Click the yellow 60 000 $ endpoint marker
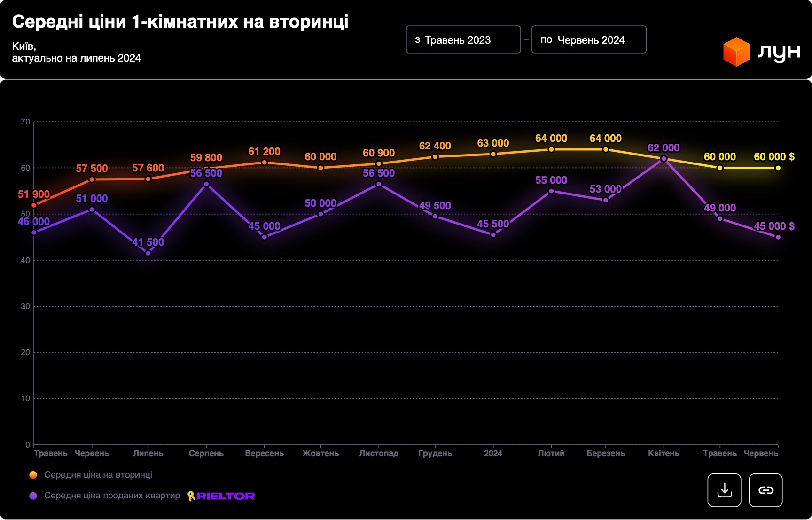The width and height of the screenshot is (812, 520). point(778,168)
